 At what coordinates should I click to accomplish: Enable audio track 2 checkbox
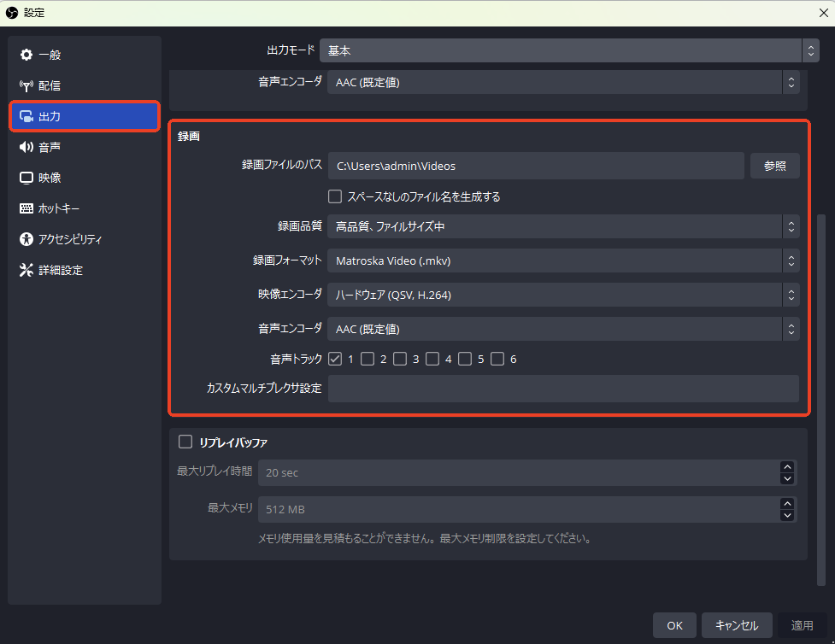[x=367, y=359]
